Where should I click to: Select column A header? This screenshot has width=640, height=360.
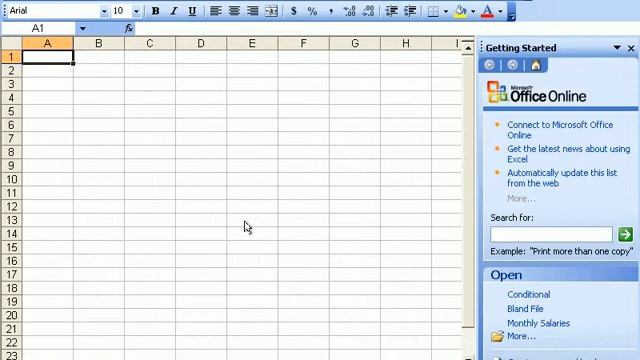48,43
